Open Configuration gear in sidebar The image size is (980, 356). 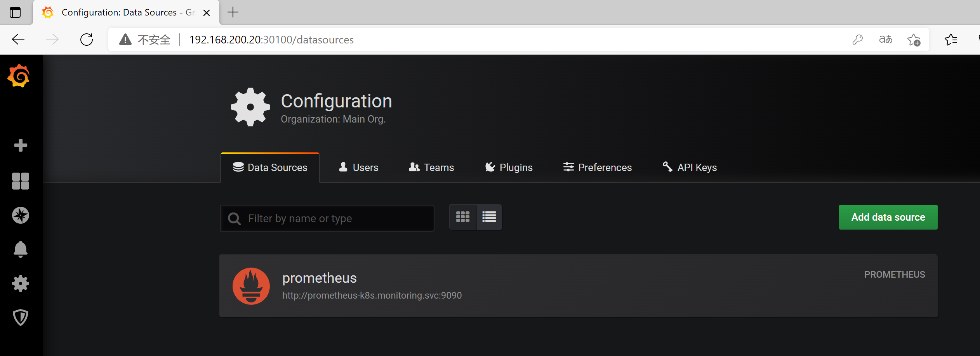pos(20,283)
